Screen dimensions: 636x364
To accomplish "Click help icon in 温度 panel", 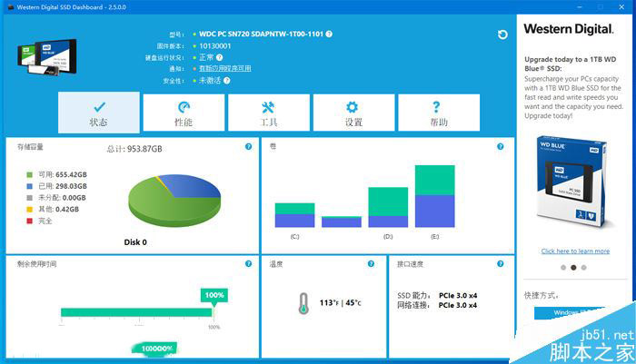I will pyautogui.click(x=371, y=263).
